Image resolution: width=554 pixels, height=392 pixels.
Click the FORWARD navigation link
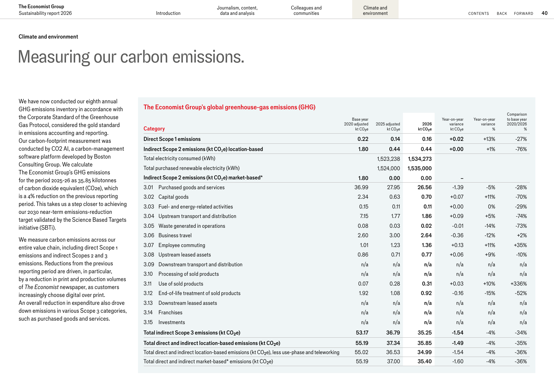(x=523, y=14)
